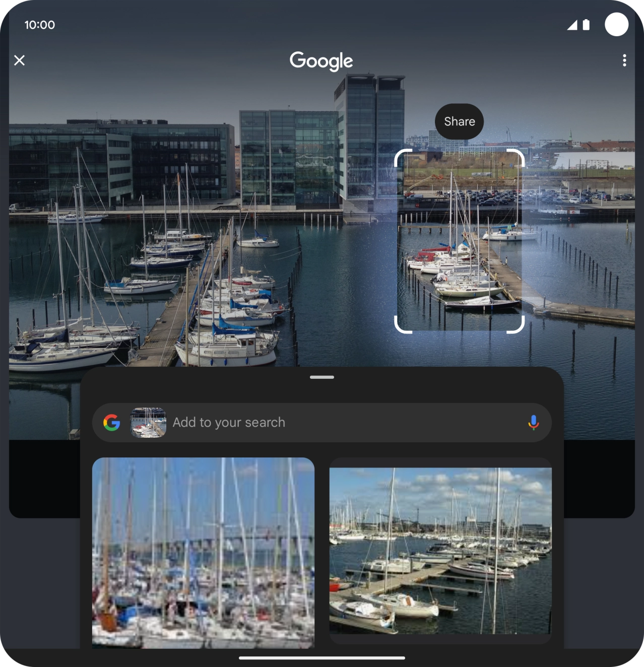Click the user profile circle in status bar
Viewport: 644px width, 667px height.
616,25
